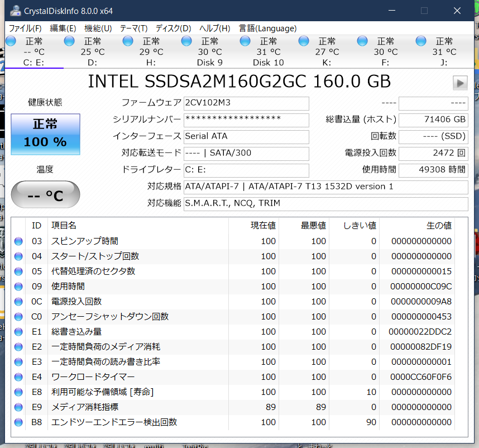Open the テーマ(T) menu

tap(133, 28)
